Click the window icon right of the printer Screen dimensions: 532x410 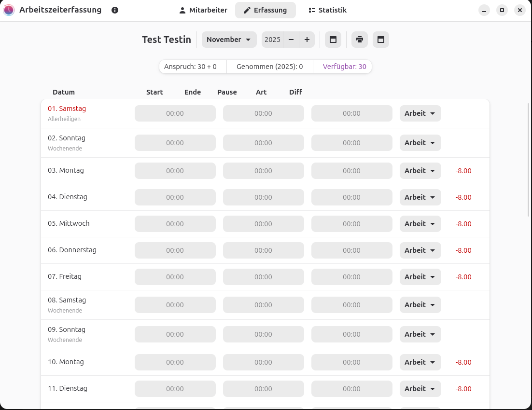pyautogui.click(x=381, y=40)
